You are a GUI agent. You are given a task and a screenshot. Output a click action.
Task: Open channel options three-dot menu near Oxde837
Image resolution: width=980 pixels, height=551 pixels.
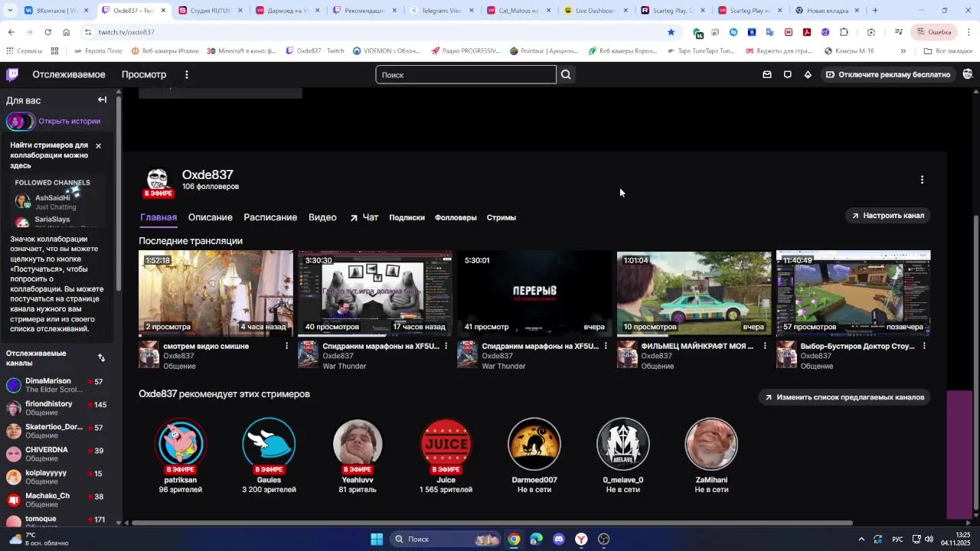[x=922, y=180]
